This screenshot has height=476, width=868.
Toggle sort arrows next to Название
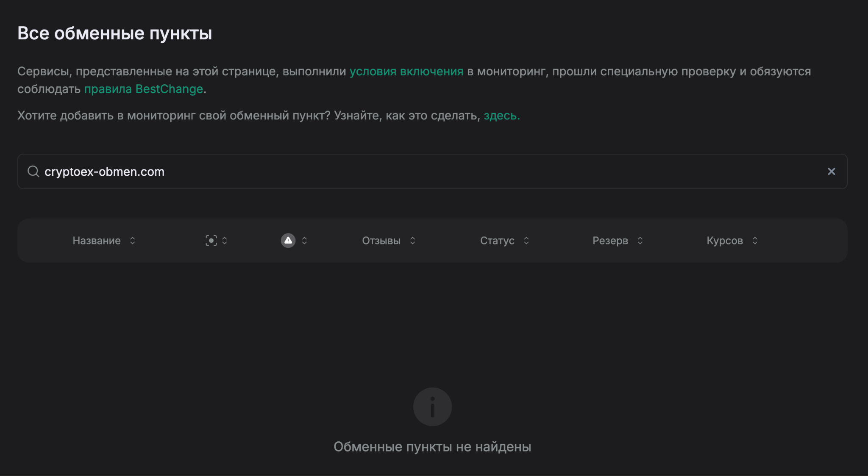pyautogui.click(x=132, y=241)
